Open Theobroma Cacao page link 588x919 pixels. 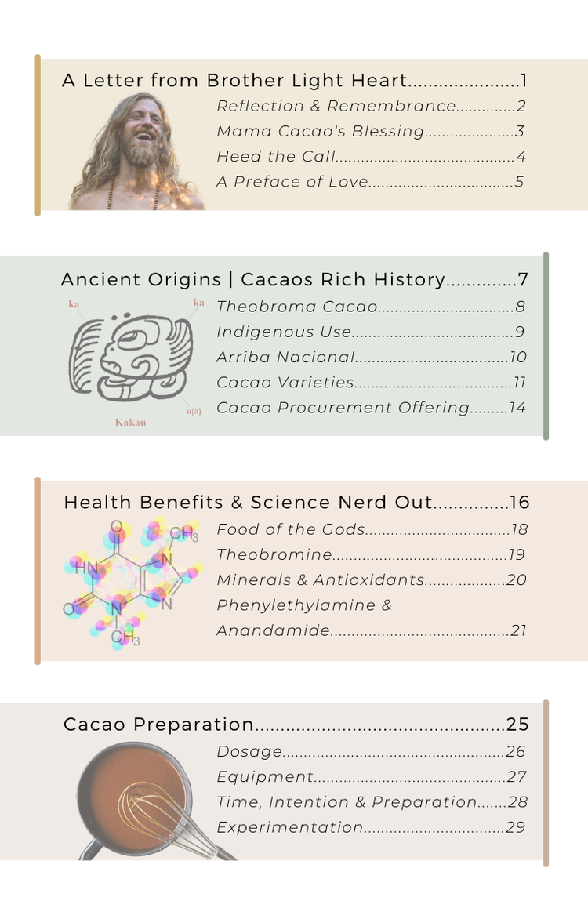click(x=371, y=307)
